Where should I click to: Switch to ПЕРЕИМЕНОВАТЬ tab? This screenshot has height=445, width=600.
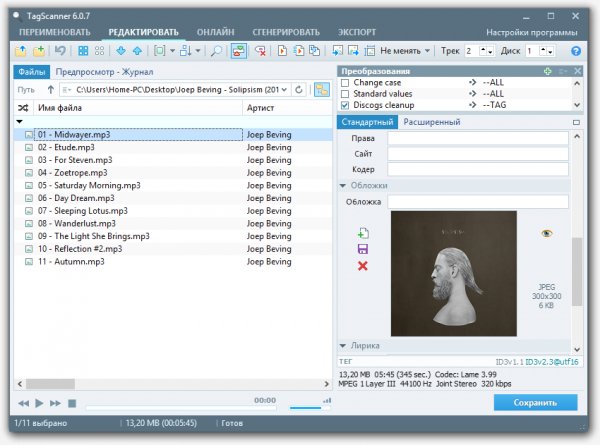pos(55,33)
